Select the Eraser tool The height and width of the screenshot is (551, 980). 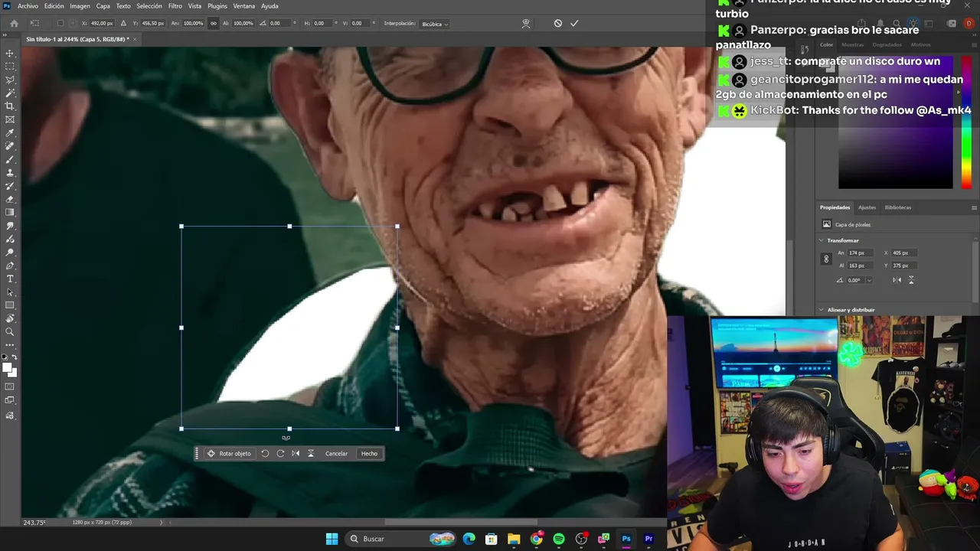click(x=10, y=199)
